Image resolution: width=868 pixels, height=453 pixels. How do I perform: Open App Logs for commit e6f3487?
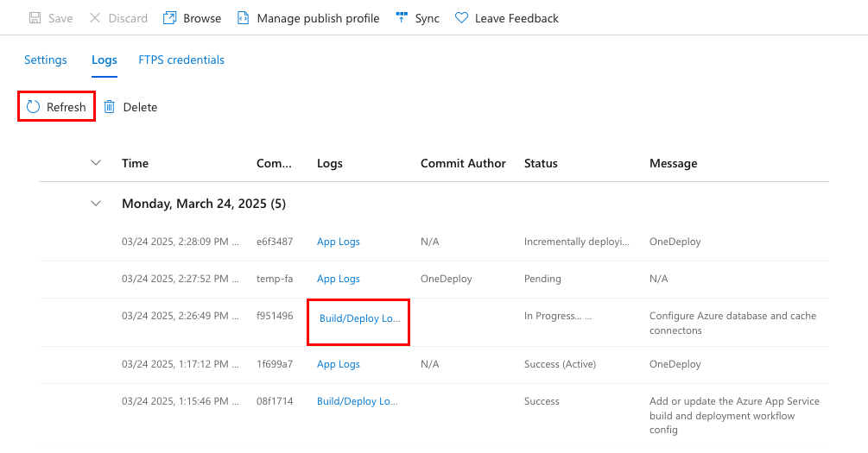point(339,242)
